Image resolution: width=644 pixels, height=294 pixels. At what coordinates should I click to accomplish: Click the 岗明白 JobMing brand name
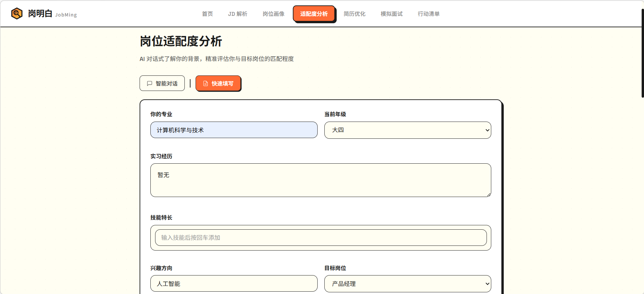tap(52, 14)
